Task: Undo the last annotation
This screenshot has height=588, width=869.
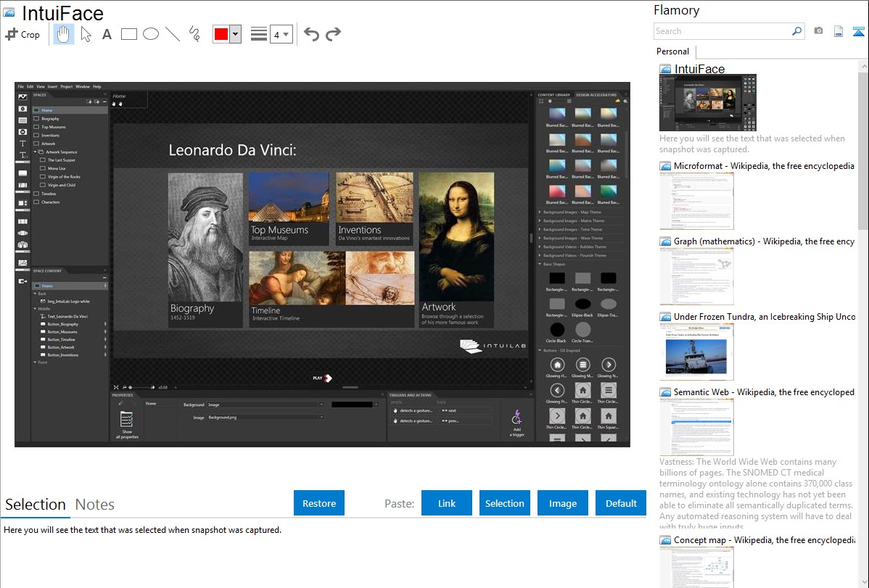Action: [311, 34]
